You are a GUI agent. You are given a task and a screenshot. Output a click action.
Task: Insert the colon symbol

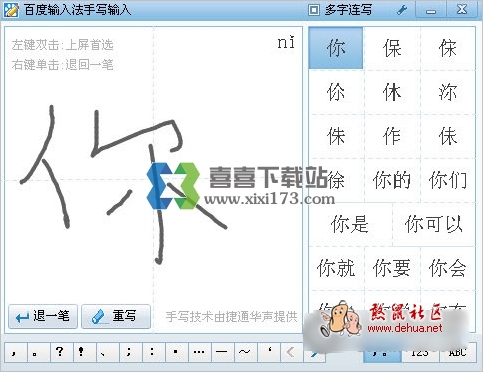(153, 352)
